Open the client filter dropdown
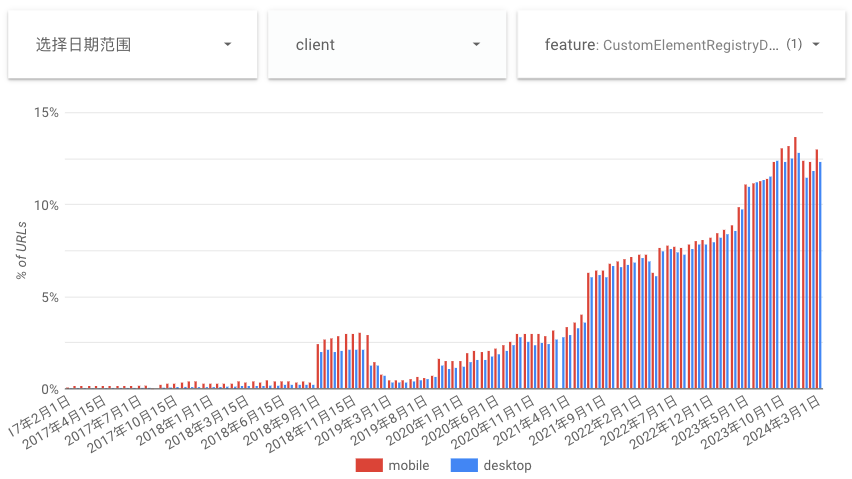 tap(387, 45)
